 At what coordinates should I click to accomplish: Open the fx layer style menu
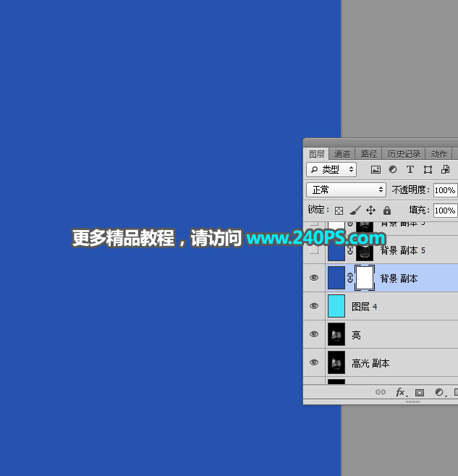[x=401, y=392]
